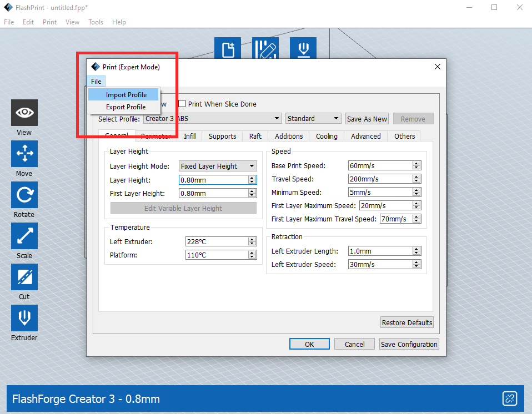Click the Layer Height stepper arrows
532x414 pixels.
click(252, 180)
